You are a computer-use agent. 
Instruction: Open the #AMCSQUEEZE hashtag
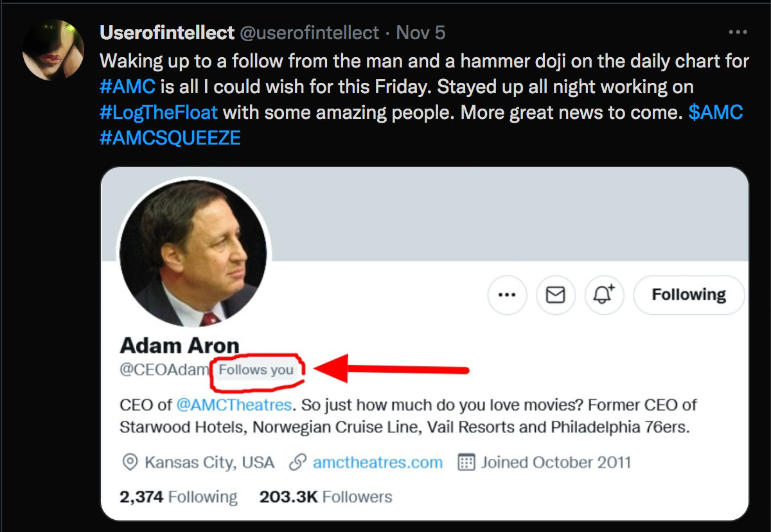170,137
